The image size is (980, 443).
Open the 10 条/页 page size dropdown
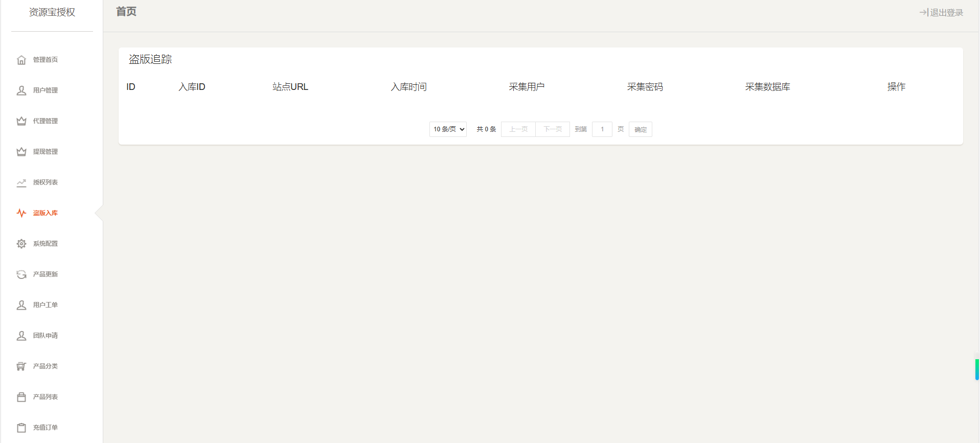[448, 129]
